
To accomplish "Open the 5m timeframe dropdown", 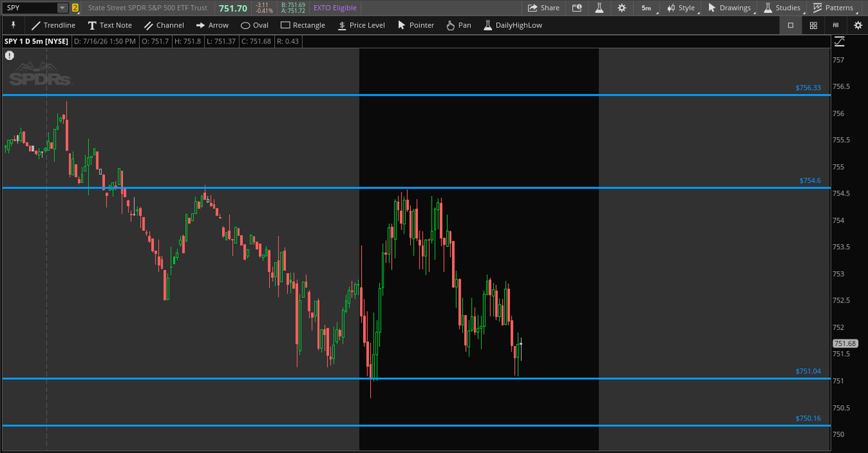I will pos(647,8).
